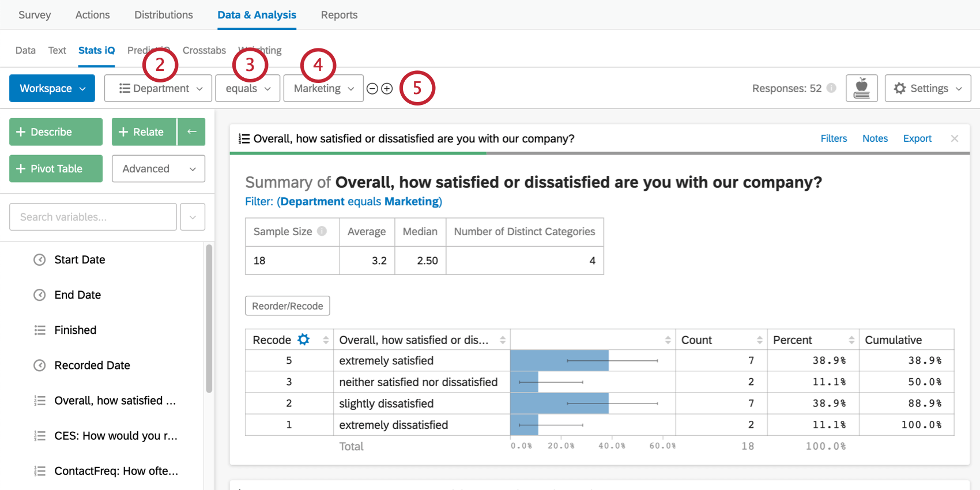Screen dimensions: 980x490
Task: Click the left arrow button beside Relate
Action: [x=191, y=132]
